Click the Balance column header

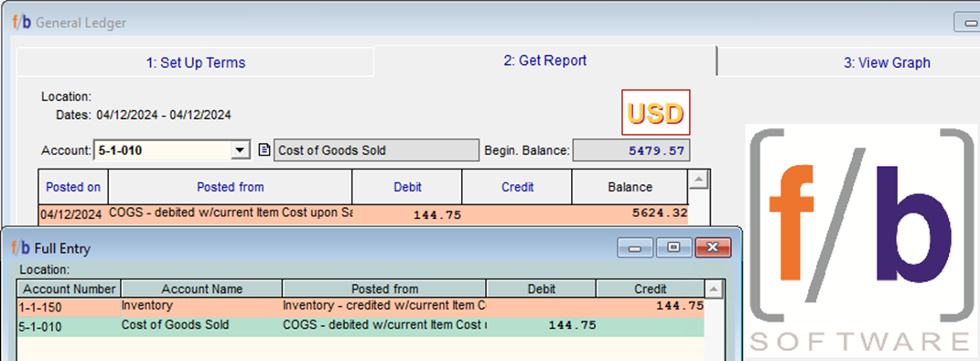(x=630, y=186)
